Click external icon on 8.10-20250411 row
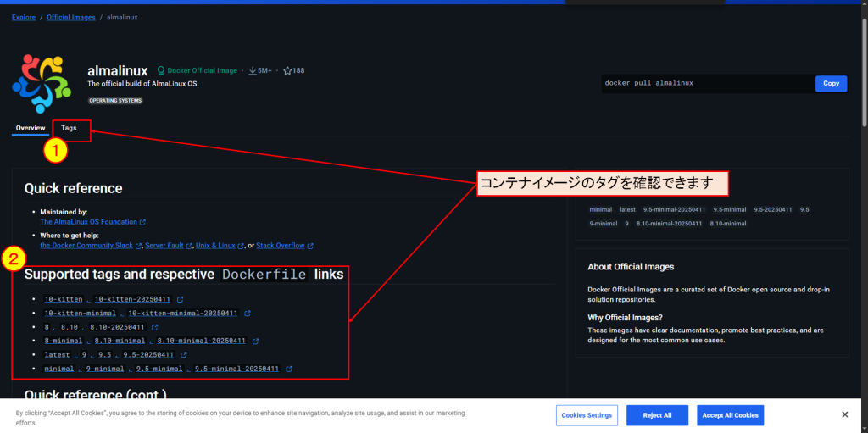868x433 pixels. (155, 327)
